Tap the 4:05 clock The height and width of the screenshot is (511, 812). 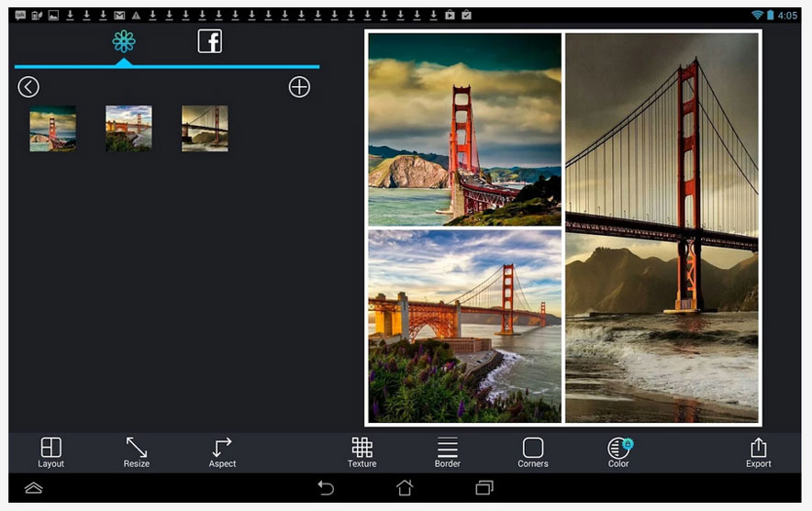pos(787,16)
